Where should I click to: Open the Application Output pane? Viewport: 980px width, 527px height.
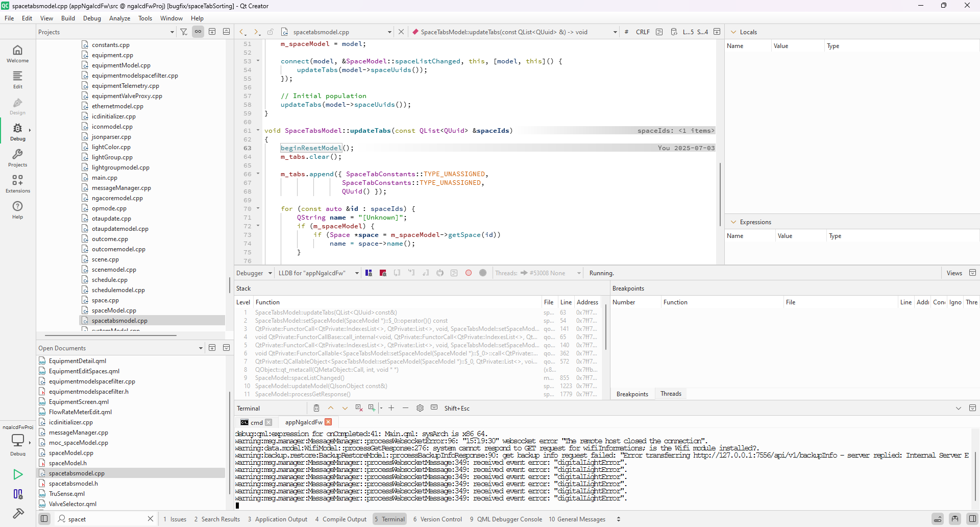click(x=278, y=519)
